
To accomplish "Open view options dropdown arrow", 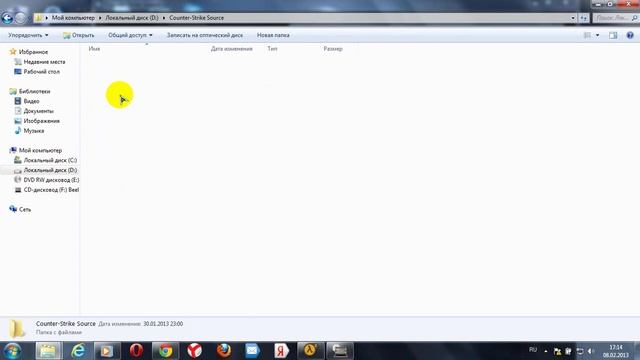I will point(598,36).
